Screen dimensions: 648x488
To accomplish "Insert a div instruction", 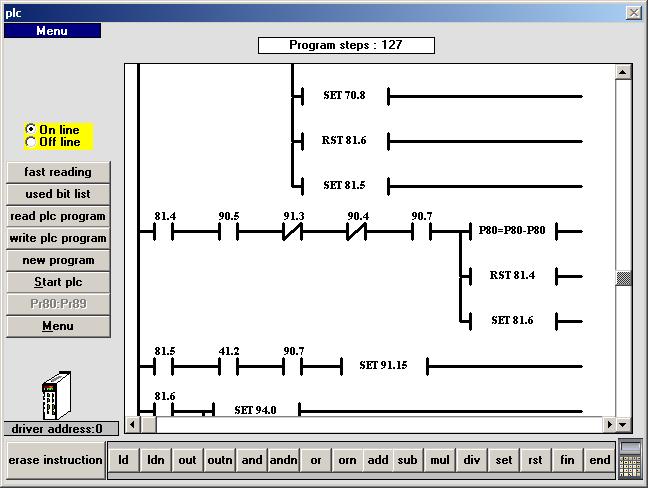I will point(472,460).
